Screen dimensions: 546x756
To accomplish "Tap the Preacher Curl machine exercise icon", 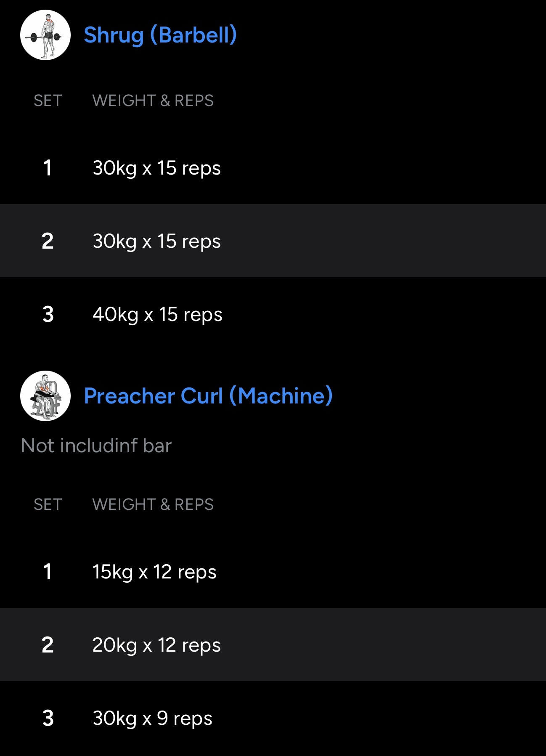I will [x=45, y=396].
